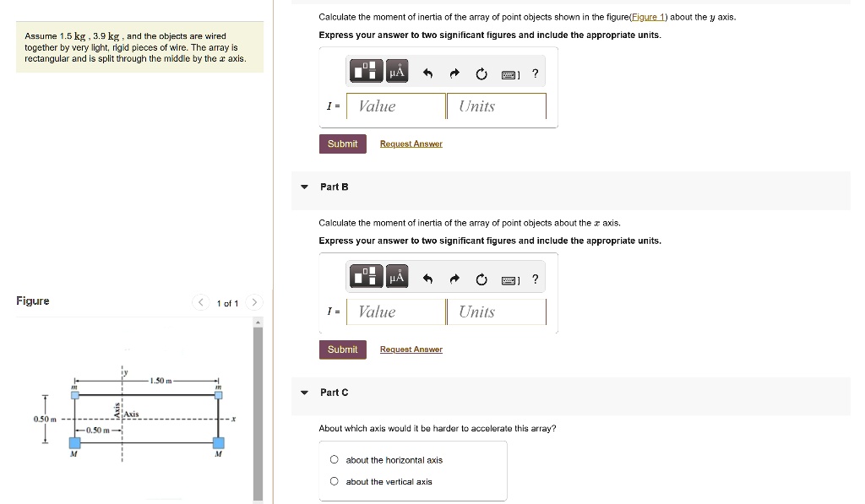The image size is (865, 504).
Task: Click undo arrow in the y-axis answer toolbar
Action: (427, 73)
